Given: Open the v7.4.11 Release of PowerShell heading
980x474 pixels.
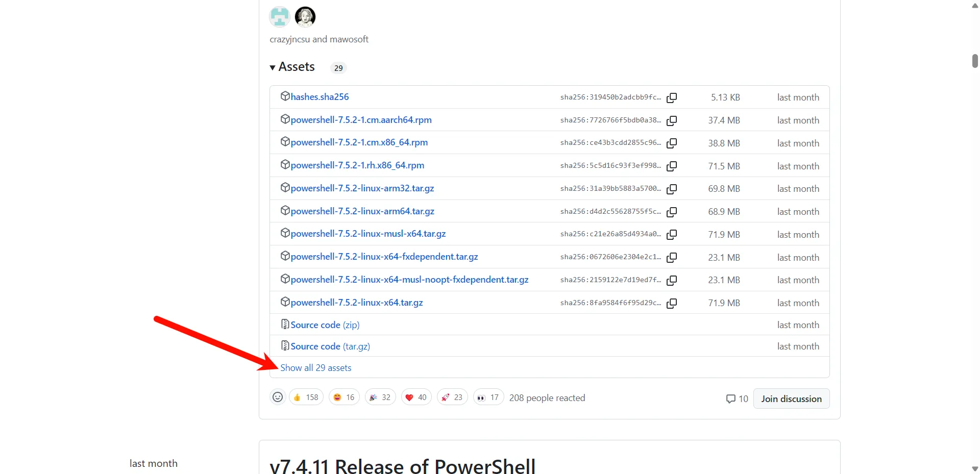Looking at the screenshot, I should pos(403,466).
